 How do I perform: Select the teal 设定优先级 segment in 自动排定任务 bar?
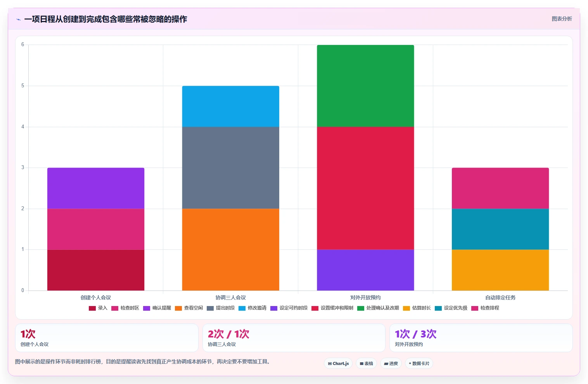pos(500,229)
